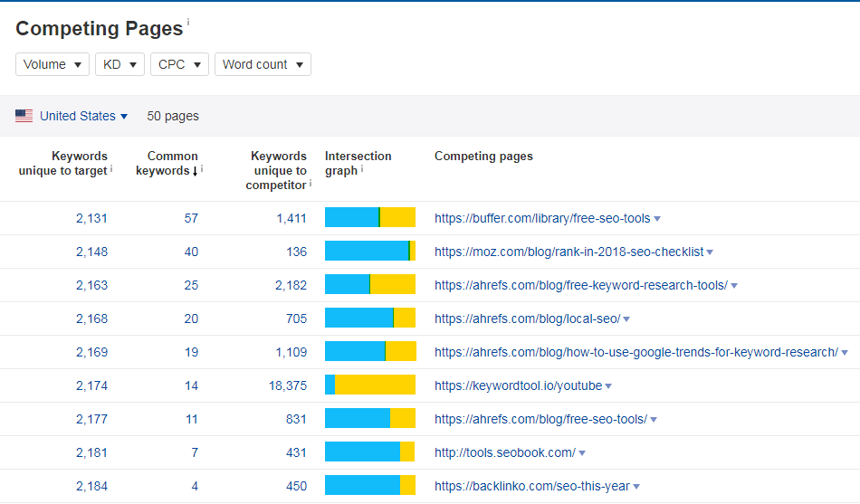Click info icon for Keywords unique to target
Screen dimensions: 860x504
point(111,169)
